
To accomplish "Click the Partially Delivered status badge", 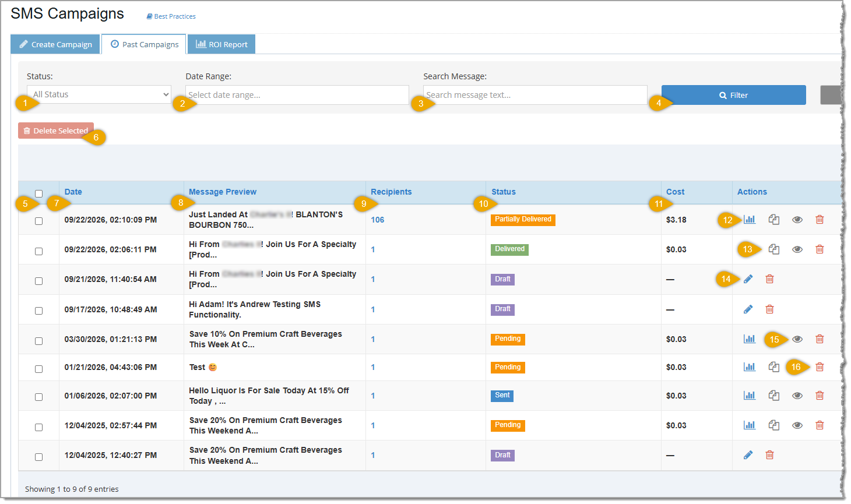I will 523,220.
